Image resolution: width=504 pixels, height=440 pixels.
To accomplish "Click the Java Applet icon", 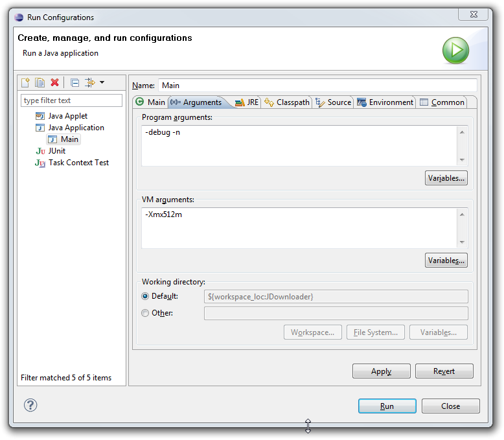I will pos(40,116).
